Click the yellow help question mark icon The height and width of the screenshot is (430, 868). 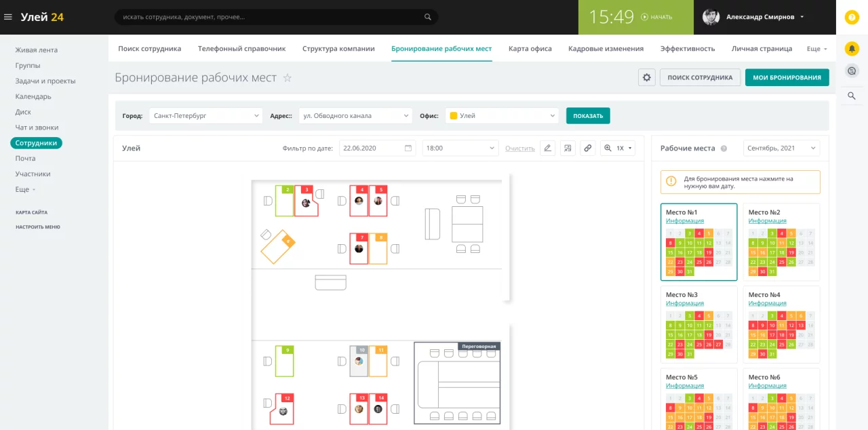tap(852, 18)
